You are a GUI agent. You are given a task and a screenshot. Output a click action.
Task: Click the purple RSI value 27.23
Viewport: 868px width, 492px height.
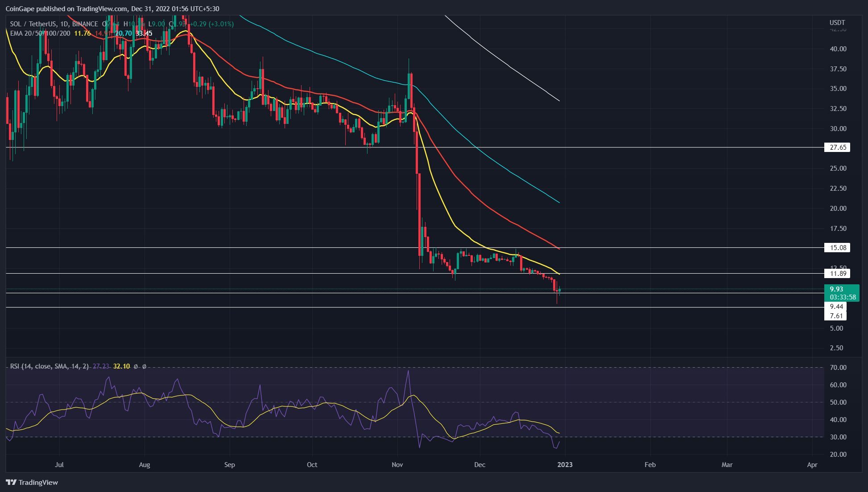(101, 366)
